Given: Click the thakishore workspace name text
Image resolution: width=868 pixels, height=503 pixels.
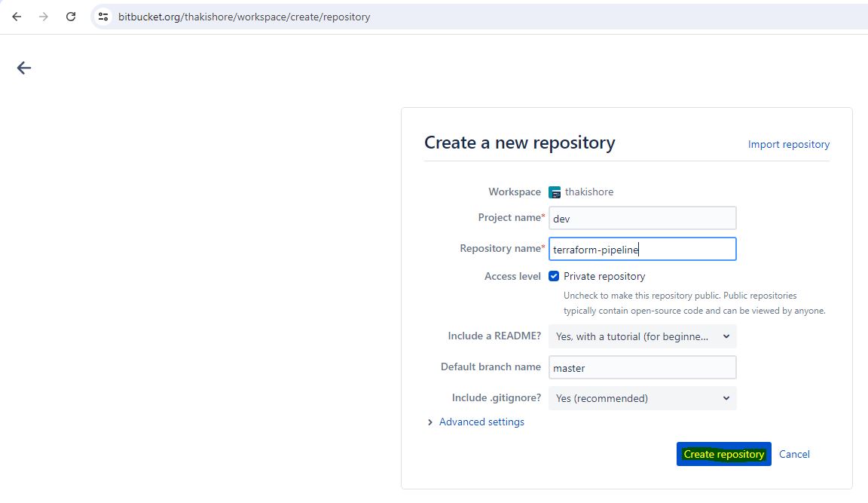Looking at the screenshot, I should 589,192.
